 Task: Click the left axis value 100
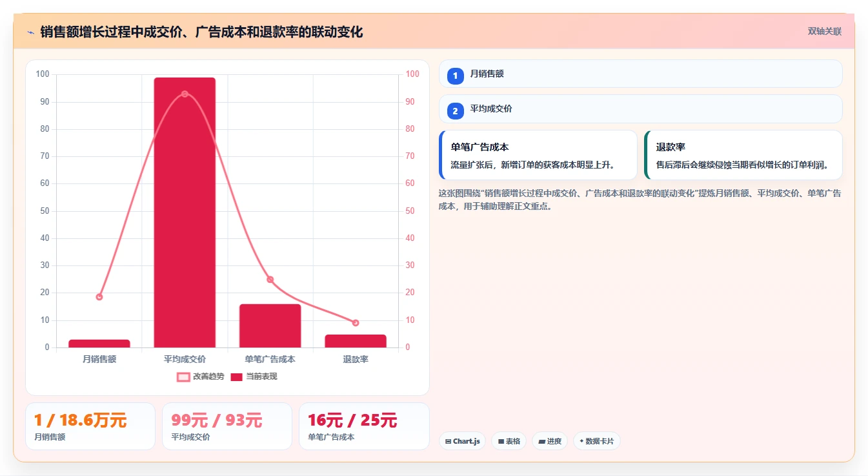pos(43,74)
